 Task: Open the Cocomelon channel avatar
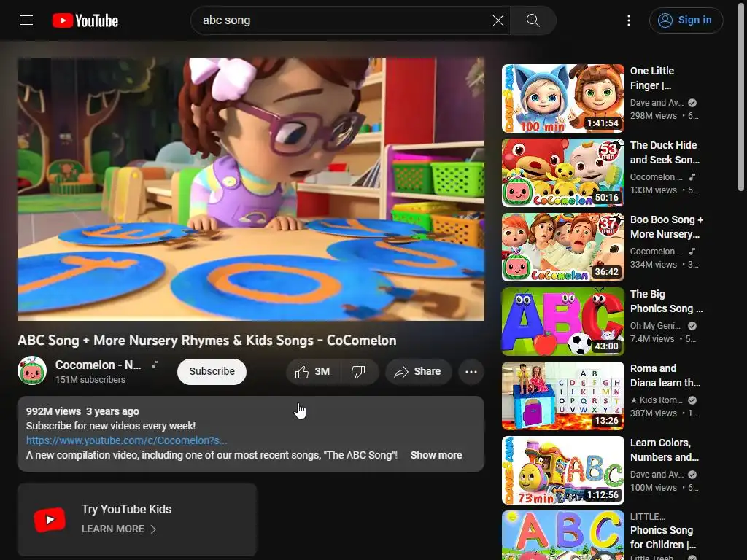(32, 370)
